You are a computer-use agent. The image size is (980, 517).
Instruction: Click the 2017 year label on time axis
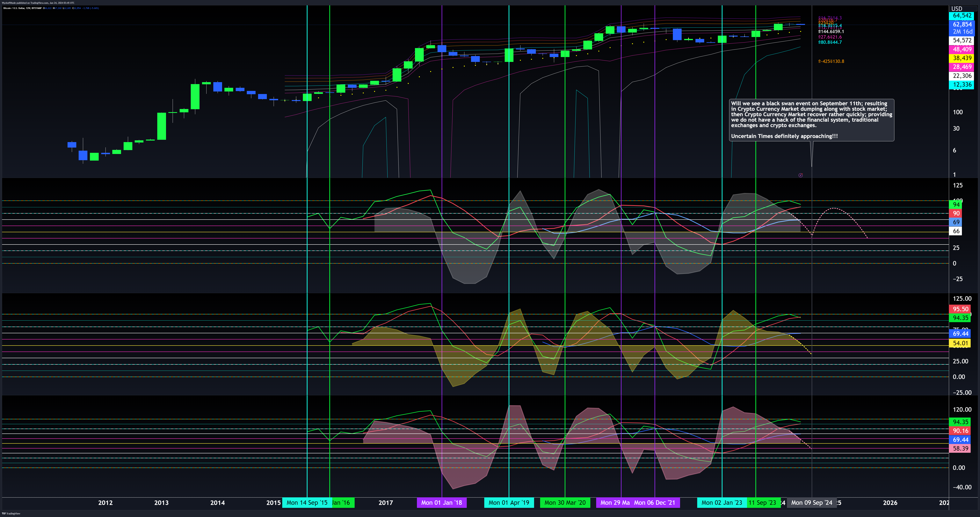pyautogui.click(x=386, y=503)
